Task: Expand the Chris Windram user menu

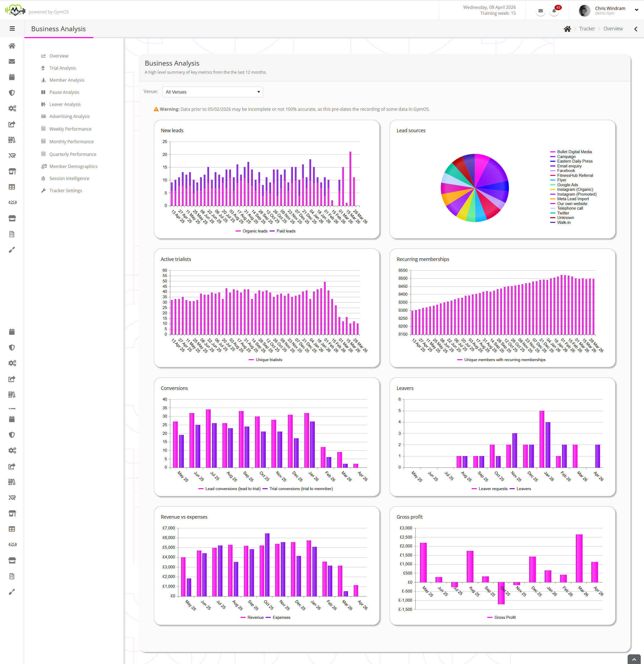Action: point(636,10)
